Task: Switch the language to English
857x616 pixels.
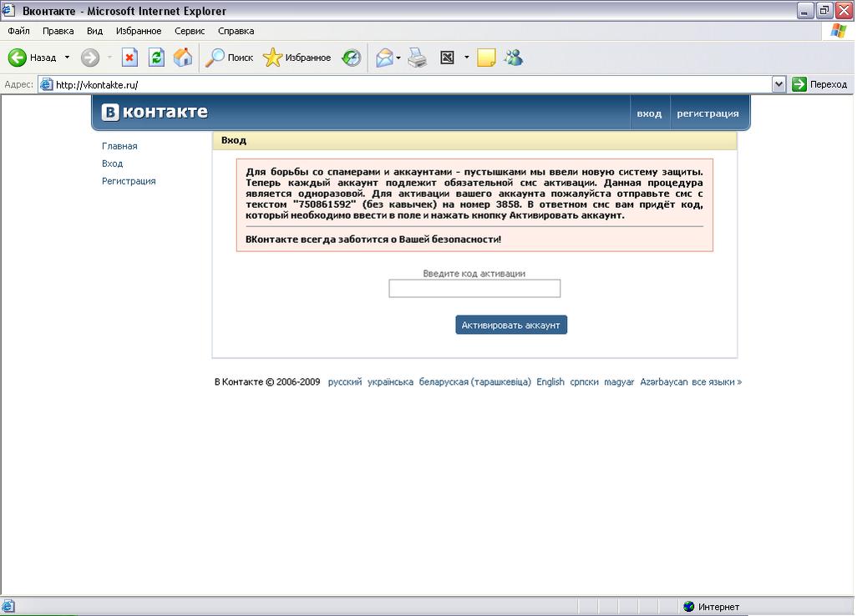Action: [x=550, y=382]
